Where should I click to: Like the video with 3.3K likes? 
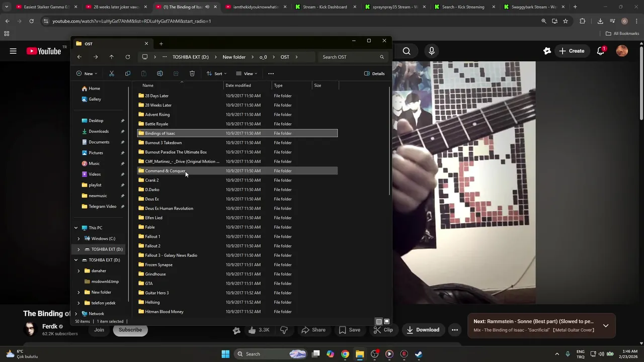tap(258, 330)
